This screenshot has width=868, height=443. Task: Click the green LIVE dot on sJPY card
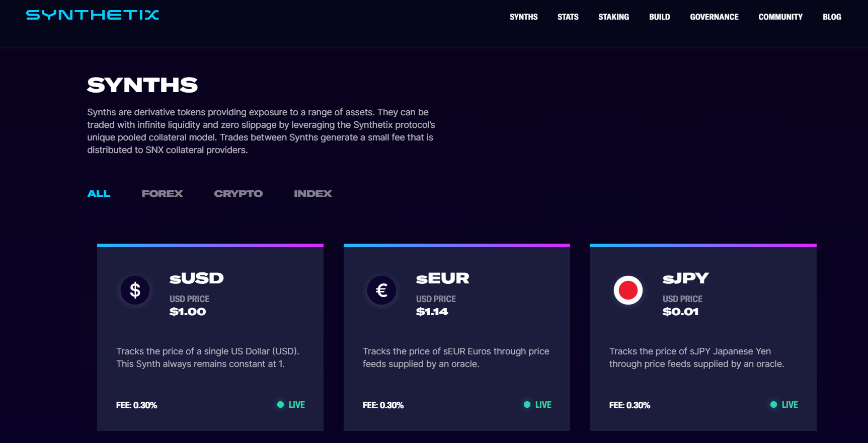(x=773, y=405)
